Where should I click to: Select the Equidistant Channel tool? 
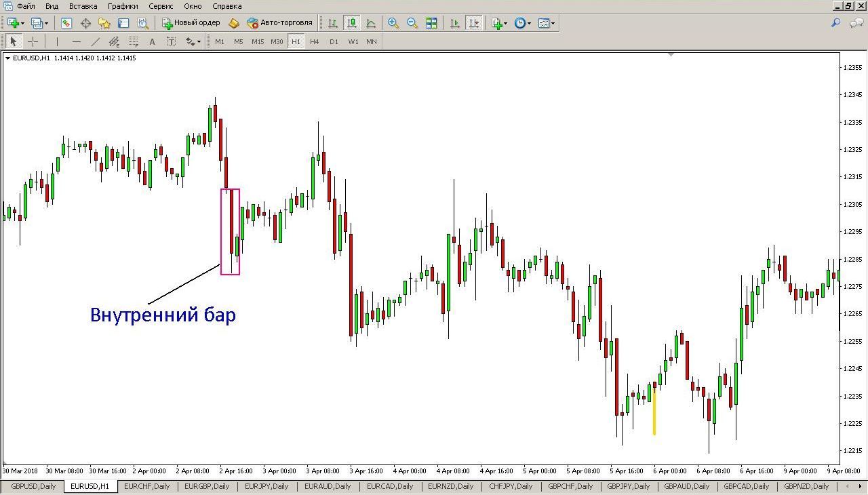pyautogui.click(x=114, y=41)
